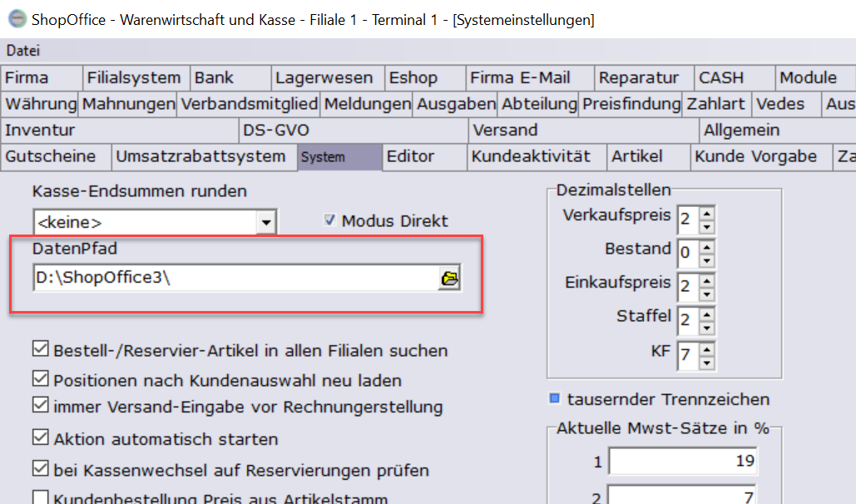Expand the Kasse-Endsummen runden dropdown
This screenshot has height=504, width=856.
266,222
